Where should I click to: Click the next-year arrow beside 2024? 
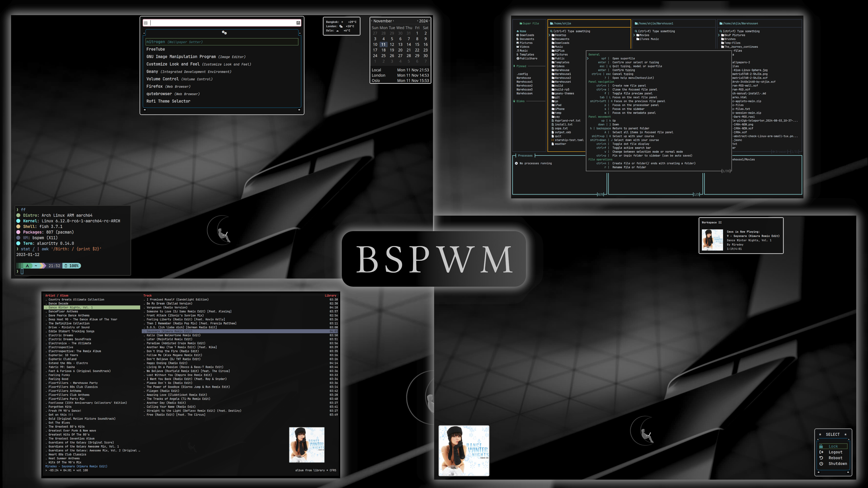429,21
